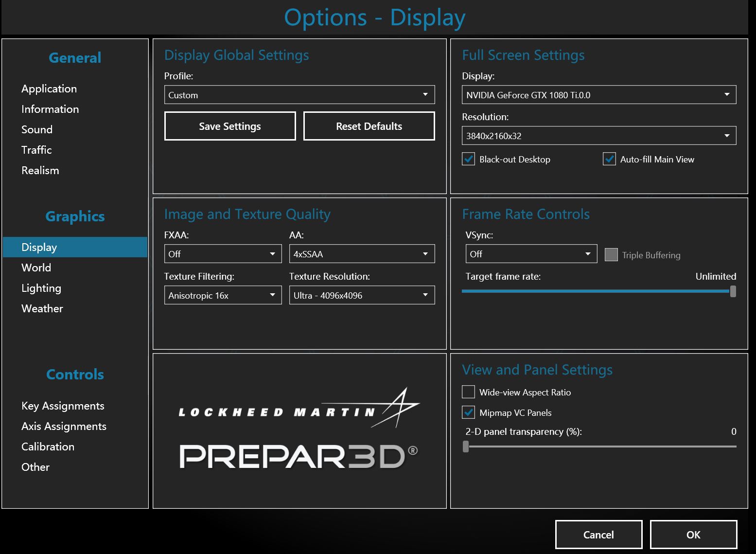This screenshot has height=554, width=756.
Task: Open the Texture Resolution dropdown
Action: pos(362,295)
